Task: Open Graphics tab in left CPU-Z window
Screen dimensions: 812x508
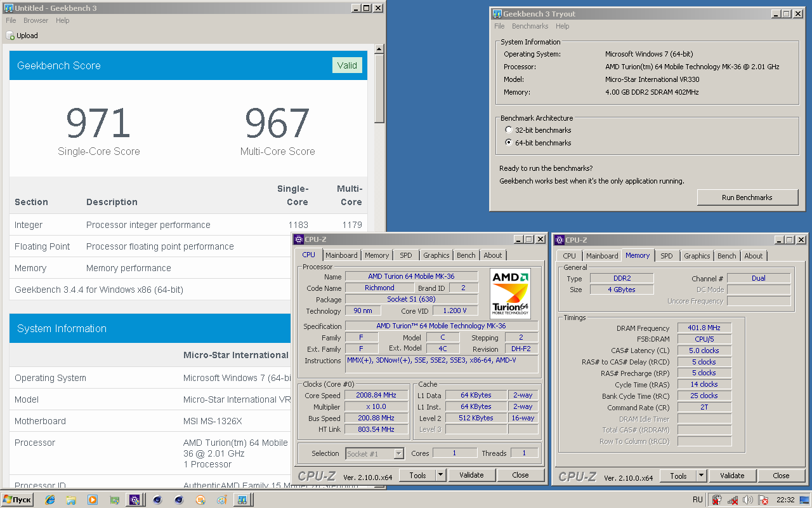Action: click(436, 255)
